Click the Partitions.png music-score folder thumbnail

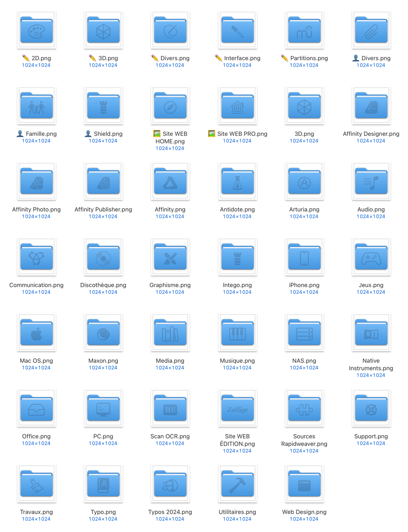(x=304, y=30)
